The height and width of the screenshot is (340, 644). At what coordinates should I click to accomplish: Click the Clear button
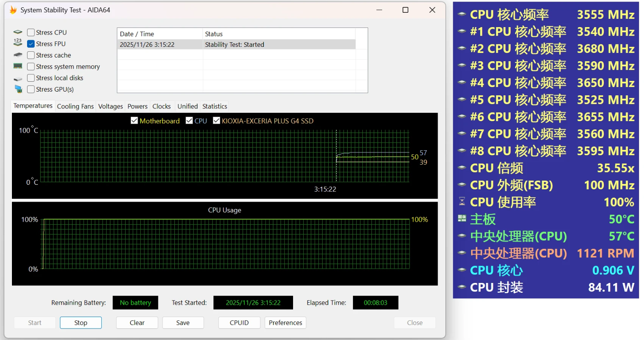point(137,323)
